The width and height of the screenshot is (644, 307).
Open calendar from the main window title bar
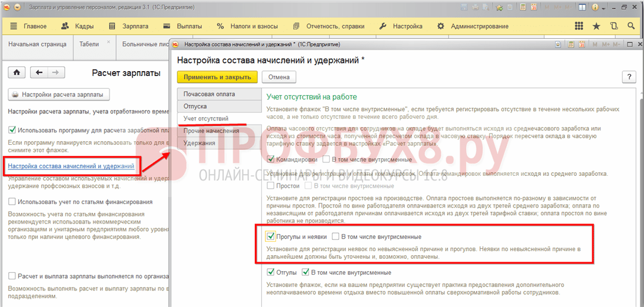[x=533, y=7]
